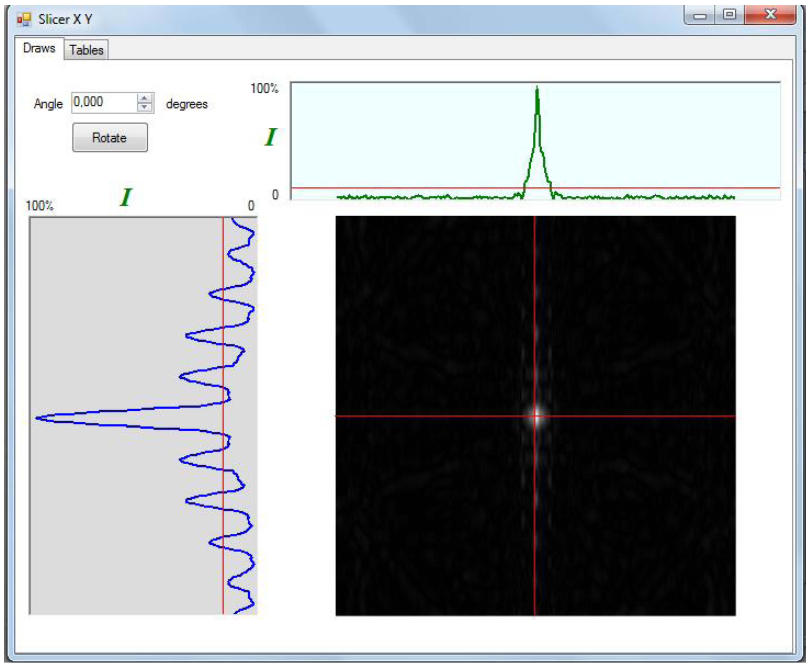The height and width of the screenshot is (668, 812).
Task: Click the Slicer X Y app icon
Action: click(24, 19)
